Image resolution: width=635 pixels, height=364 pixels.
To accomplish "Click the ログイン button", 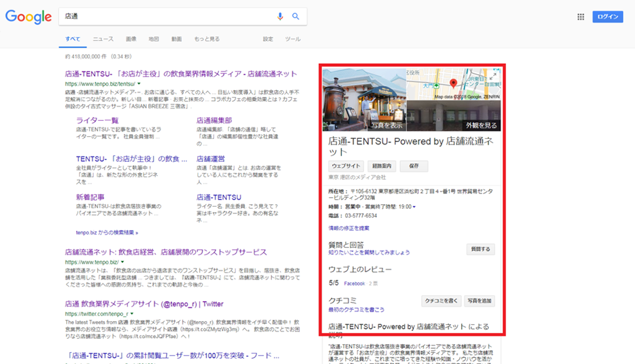I will pyautogui.click(x=607, y=17).
